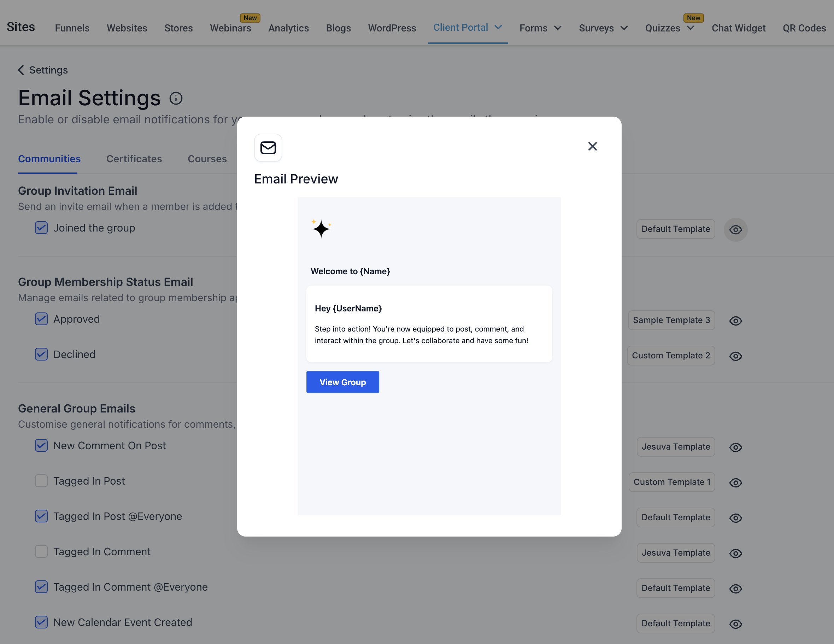This screenshot has height=644, width=834.
Task: Uncheck the Joined the group checkbox
Action: (41, 228)
